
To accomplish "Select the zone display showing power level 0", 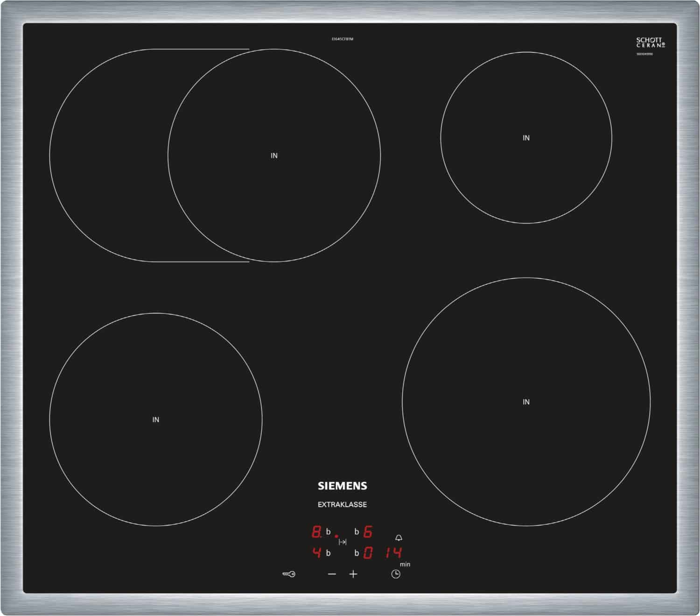I will click(368, 553).
